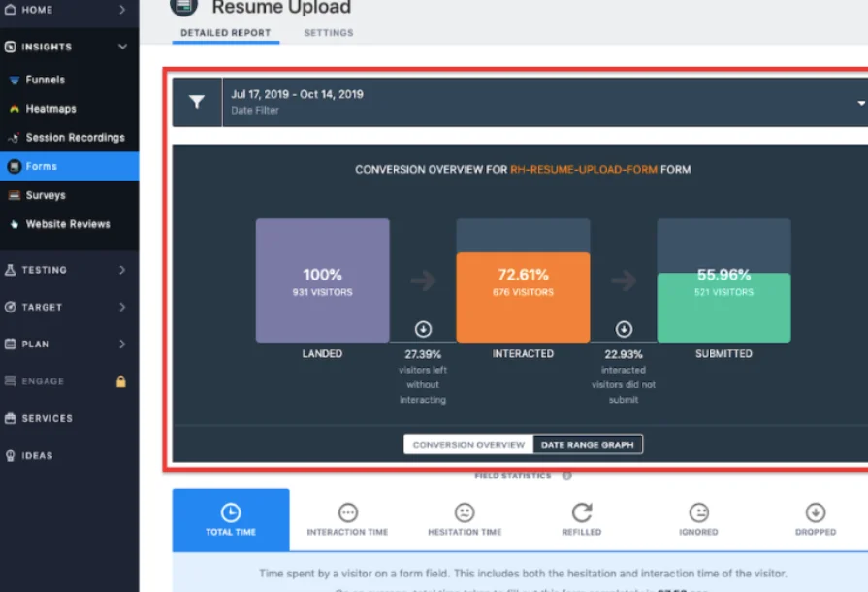Click the Field Statistics info icon

tap(566, 476)
